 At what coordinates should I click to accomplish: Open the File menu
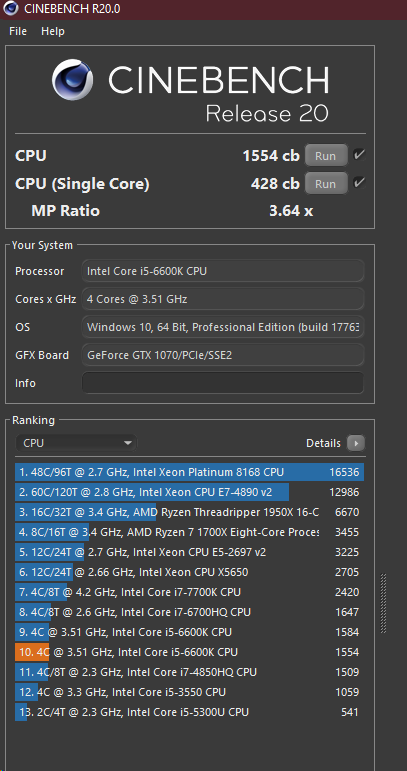coord(18,31)
